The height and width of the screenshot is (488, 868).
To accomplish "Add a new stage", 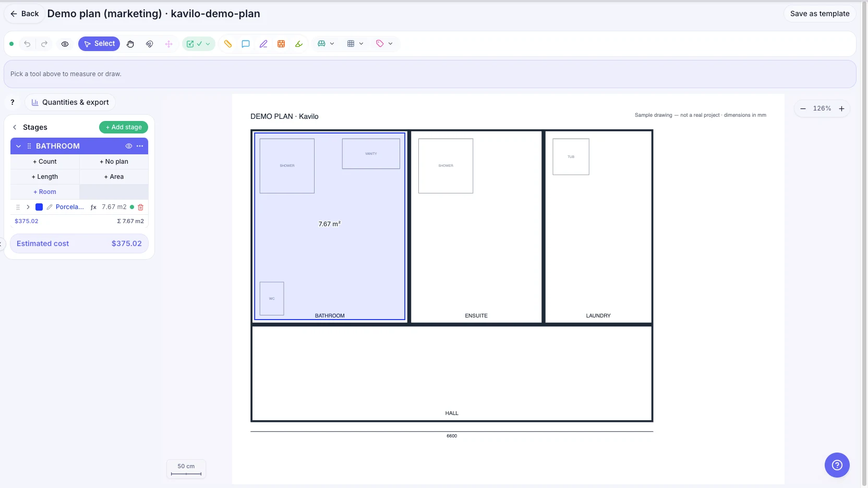I will [x=124, y=127].
